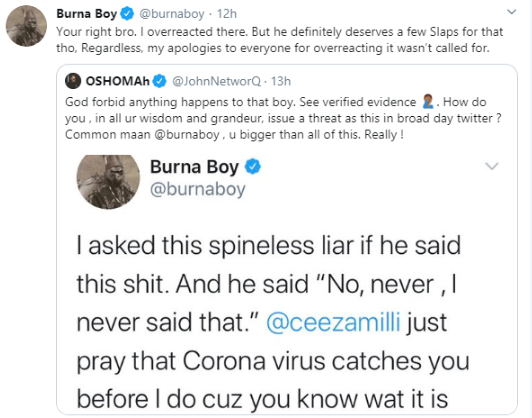Click verified badge beside top Burna Boy name
The image size is (532, 418).
point(128,14)
